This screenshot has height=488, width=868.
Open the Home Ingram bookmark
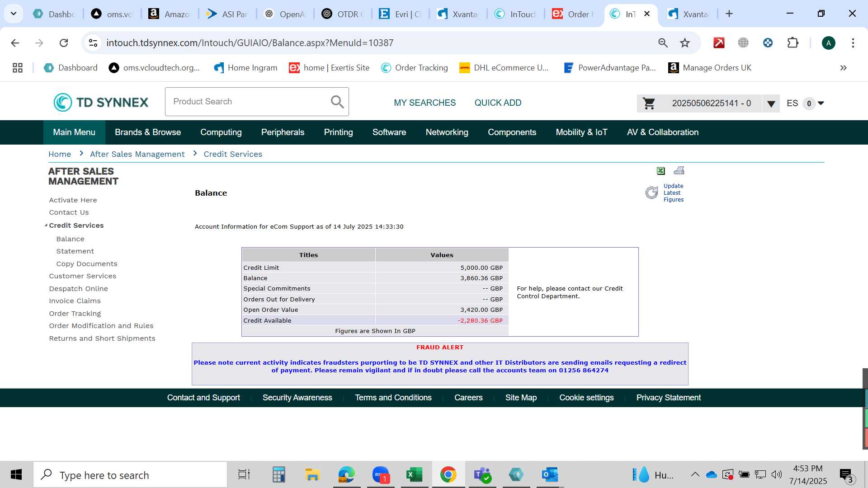(245, 68)
